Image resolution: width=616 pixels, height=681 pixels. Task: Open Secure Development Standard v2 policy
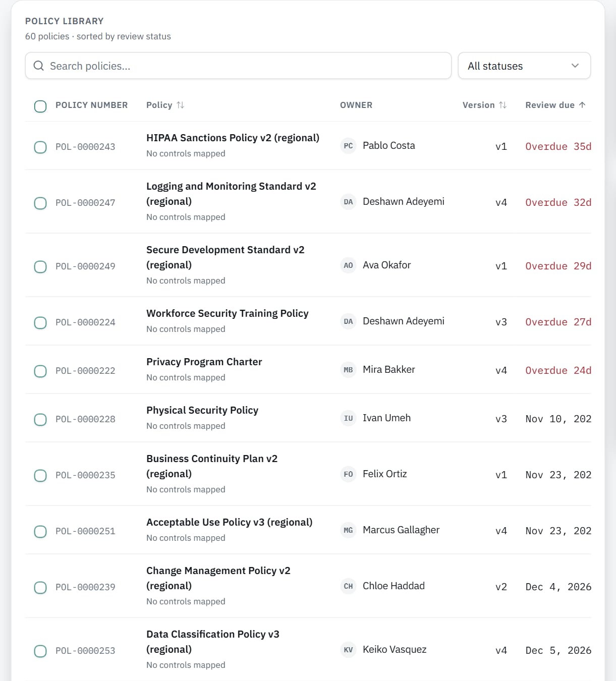pyautogui.click(x=225, y=257)
